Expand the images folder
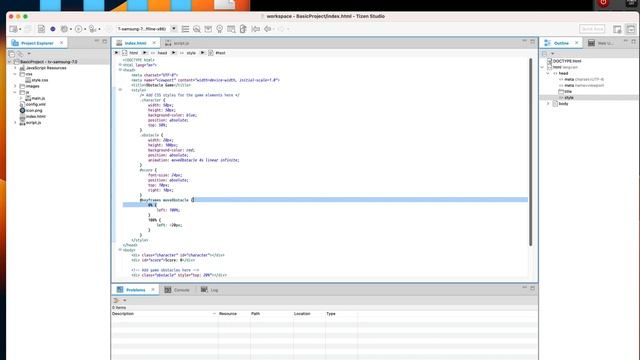Screen dimensions: 640x360 pyautogui.click(x=16, y=86)
